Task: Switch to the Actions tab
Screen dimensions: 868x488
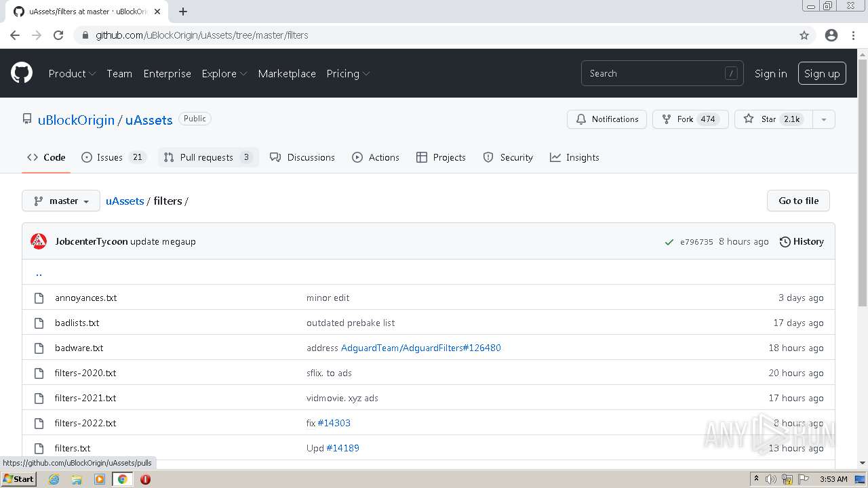Action: point(376,157)
